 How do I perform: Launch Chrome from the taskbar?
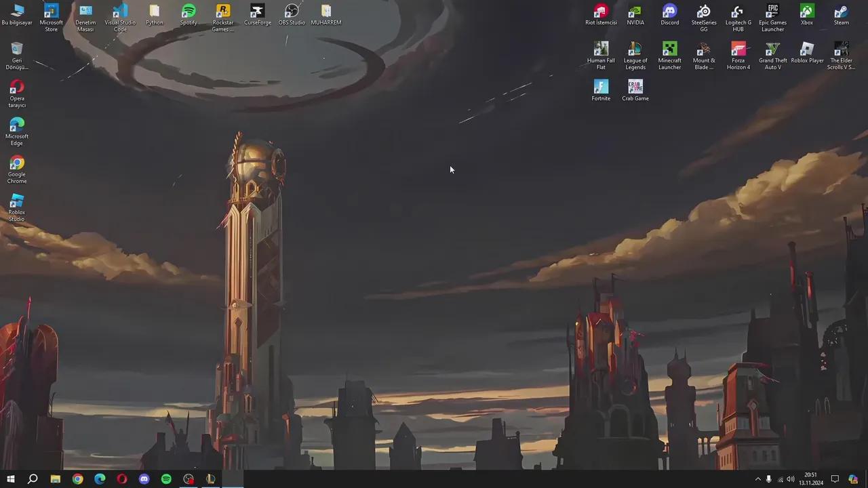pos(78,479)
